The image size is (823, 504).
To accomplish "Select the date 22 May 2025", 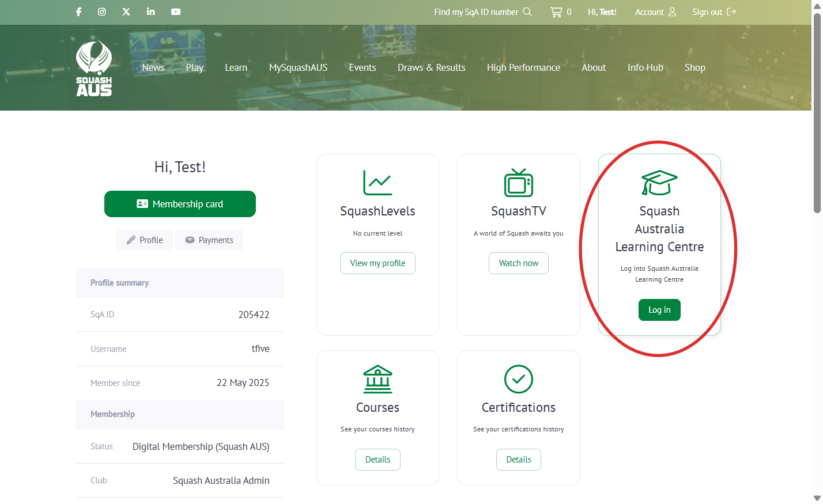I will 243,382.
